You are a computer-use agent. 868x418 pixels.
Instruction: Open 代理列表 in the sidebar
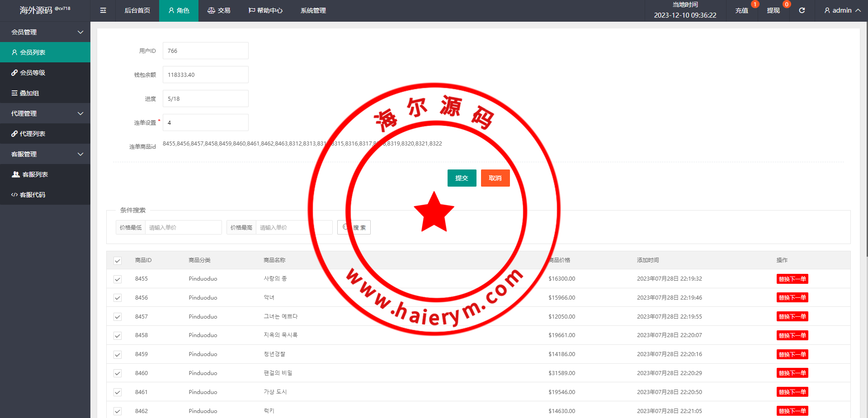point(33,134)
